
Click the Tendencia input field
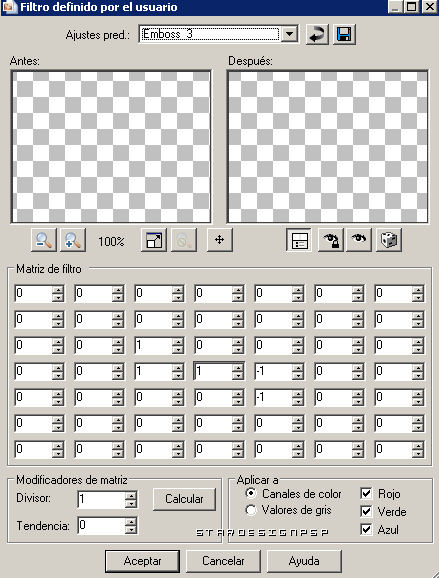[102, 526]
